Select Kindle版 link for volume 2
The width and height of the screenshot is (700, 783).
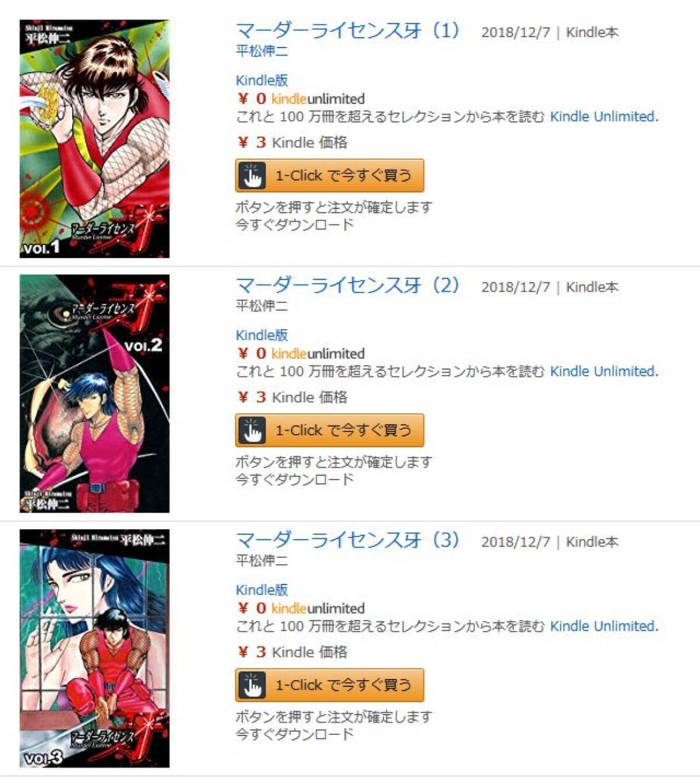click(262, 335)
